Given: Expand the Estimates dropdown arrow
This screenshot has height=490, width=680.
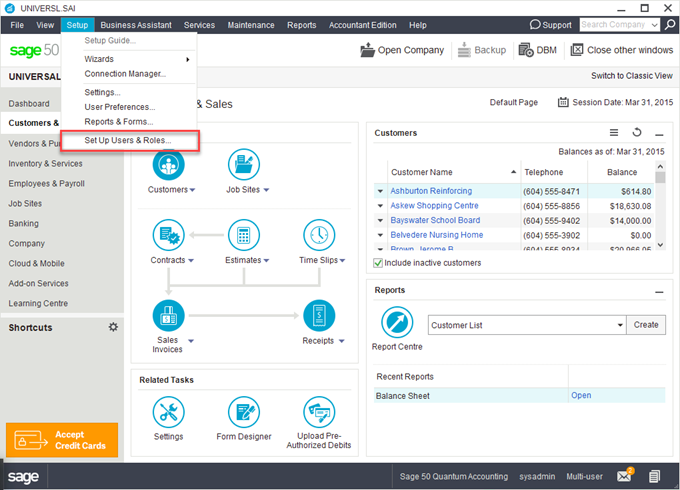Looking at the screenshot, I should [266, 261].
